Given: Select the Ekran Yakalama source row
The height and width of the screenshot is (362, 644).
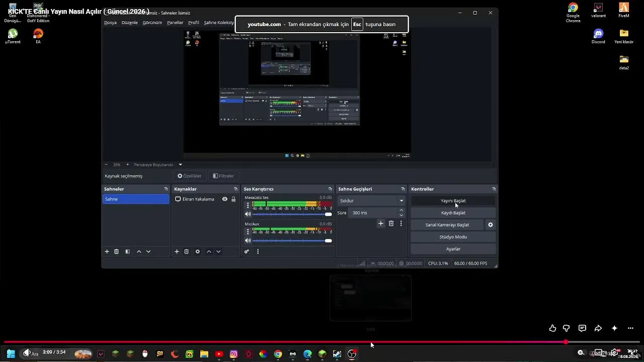Looking at the screenshot, I should [x=205, y=199].
